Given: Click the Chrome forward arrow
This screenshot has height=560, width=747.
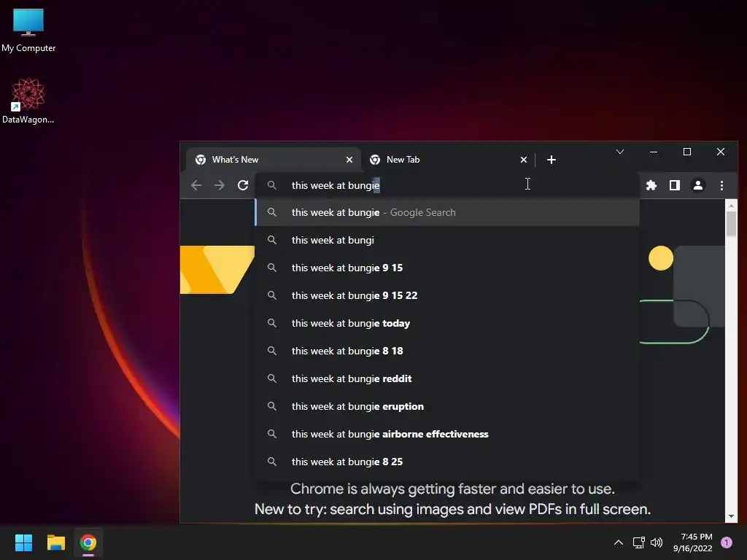Looking at the screenshot, I should pyautogui.click(x=220, y=185).
